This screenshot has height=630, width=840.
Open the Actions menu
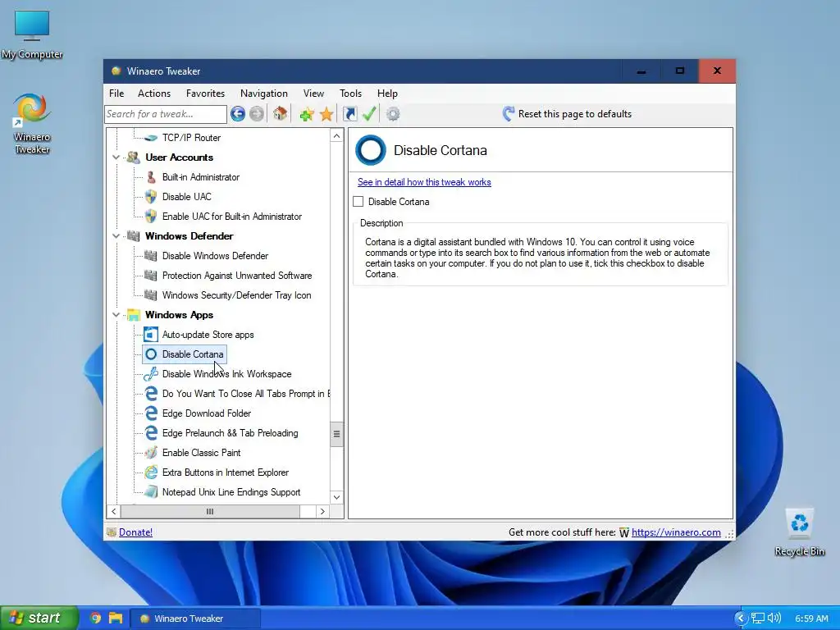coord(153,94)
